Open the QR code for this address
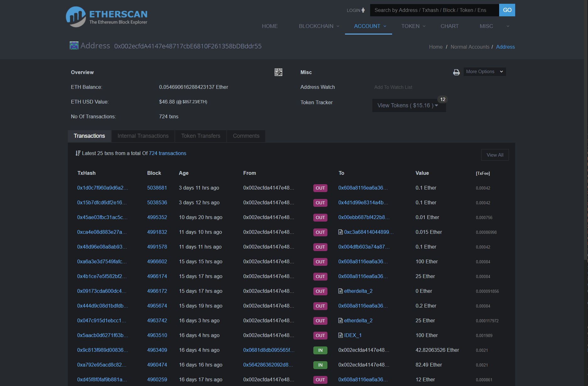This screenshot has height=386, width=588. 278,72
